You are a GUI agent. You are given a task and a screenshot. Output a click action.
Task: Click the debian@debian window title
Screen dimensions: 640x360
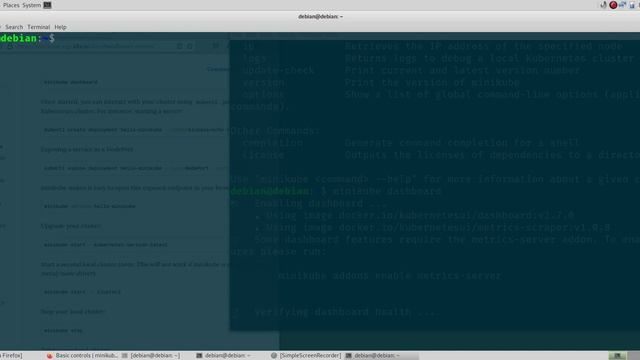pyautogui.click(x=320, y=16)
